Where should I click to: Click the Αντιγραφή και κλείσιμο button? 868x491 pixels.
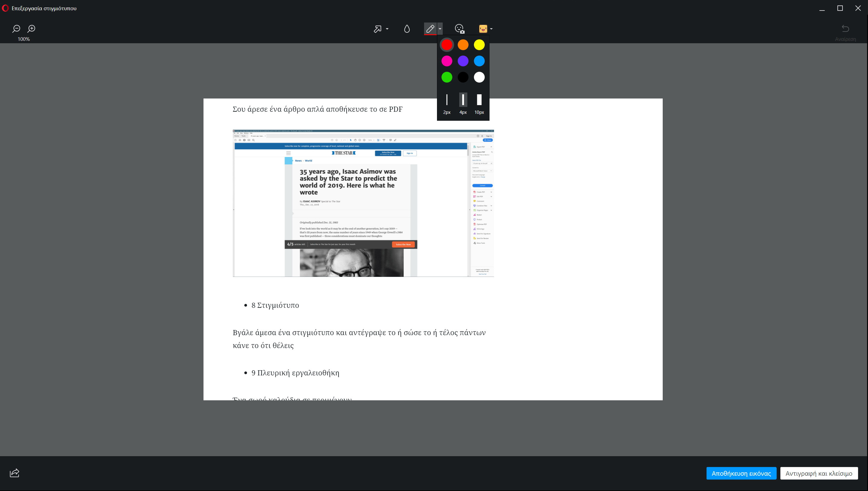pos(819,474)
